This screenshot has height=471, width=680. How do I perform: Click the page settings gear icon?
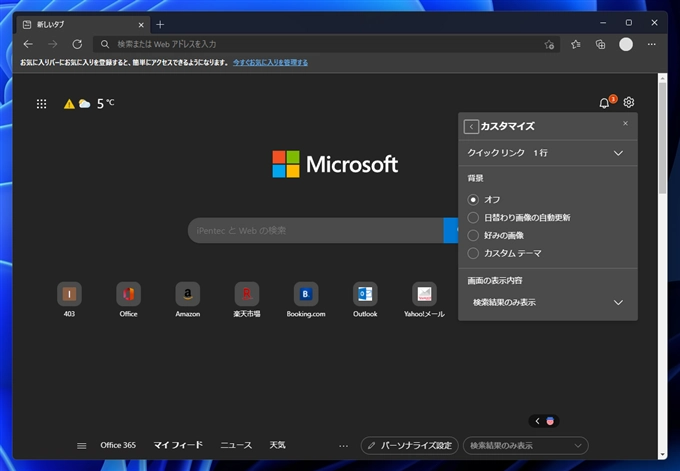(x=629, y=103)
